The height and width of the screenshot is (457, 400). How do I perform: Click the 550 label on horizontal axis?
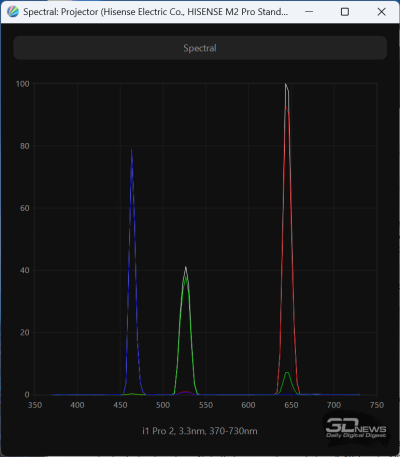click(206, 405)
